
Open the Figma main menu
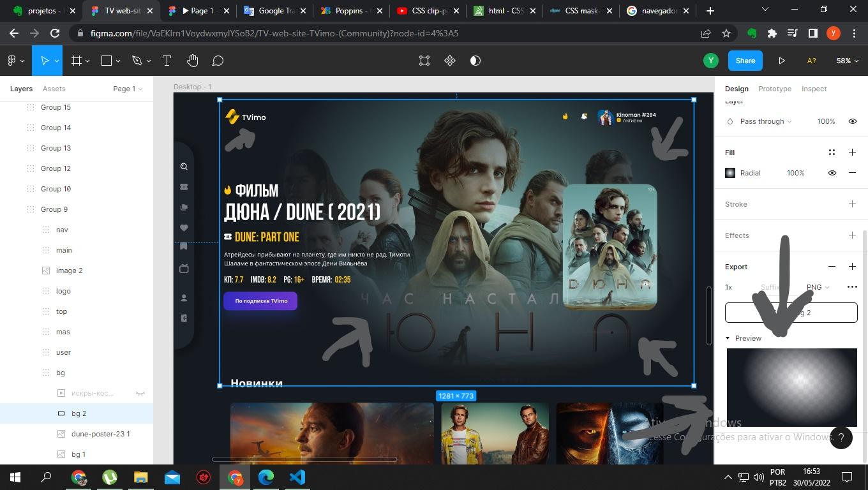point(11,61)
